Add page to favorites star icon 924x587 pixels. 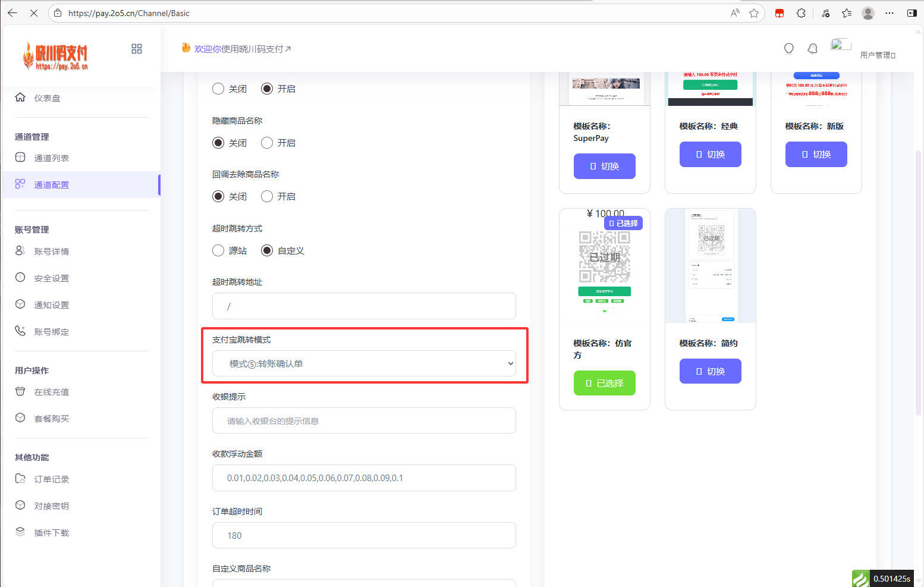[754, 13]
